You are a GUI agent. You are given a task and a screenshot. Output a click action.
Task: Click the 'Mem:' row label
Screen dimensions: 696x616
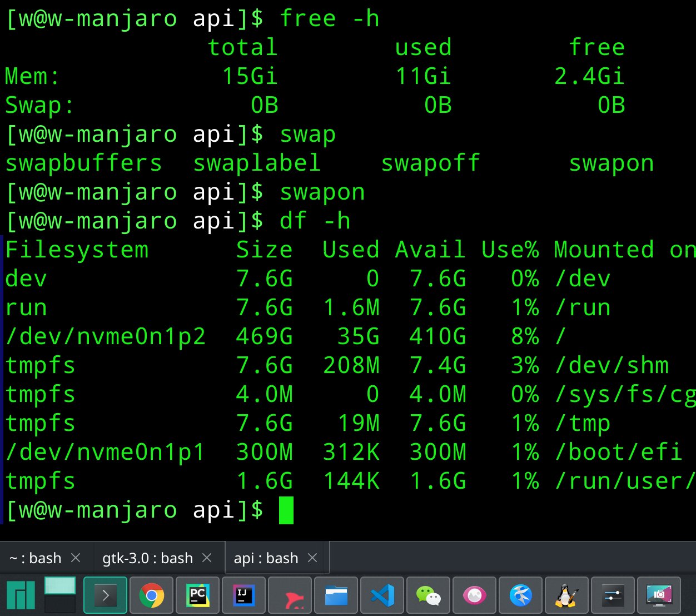[32, 76]
